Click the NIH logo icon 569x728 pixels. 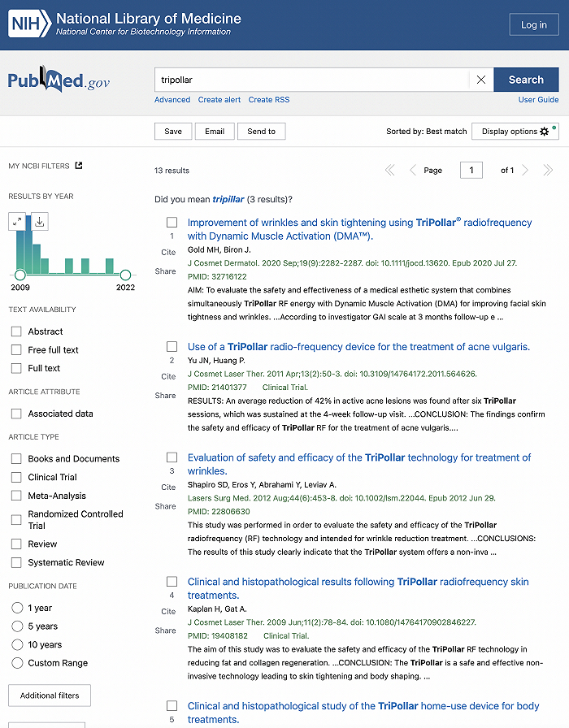(x=29, y=24)
